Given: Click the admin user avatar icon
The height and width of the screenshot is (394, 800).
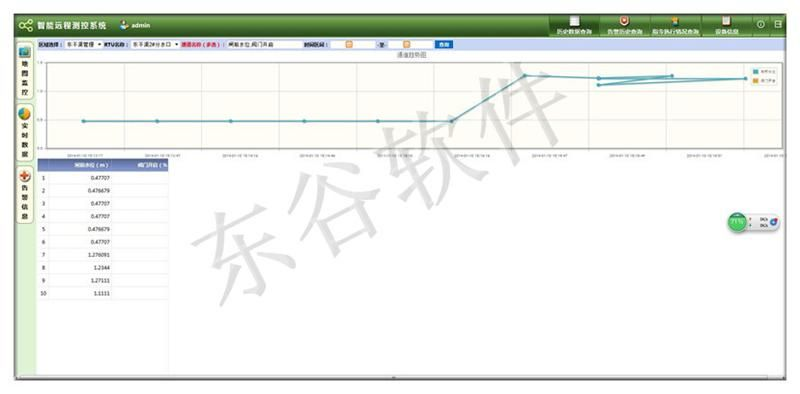Looking at the screenshot, I should 124,24.
